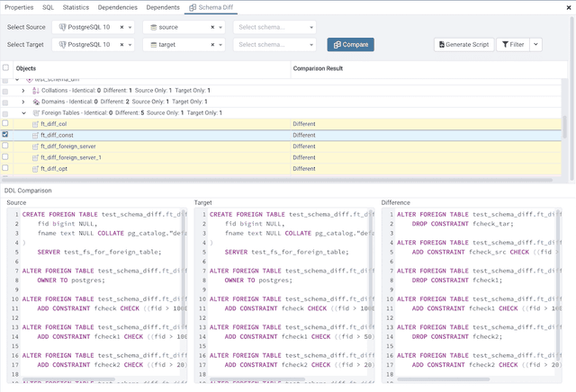The image size is (576, 392).
Task: Click the ft_diff_foreign_server_1 table icon
Action: point(35,158)
